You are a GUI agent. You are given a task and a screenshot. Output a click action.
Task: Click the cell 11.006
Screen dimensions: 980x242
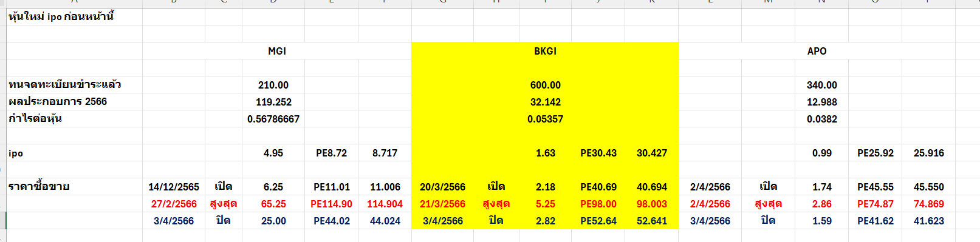coord(385,187)
